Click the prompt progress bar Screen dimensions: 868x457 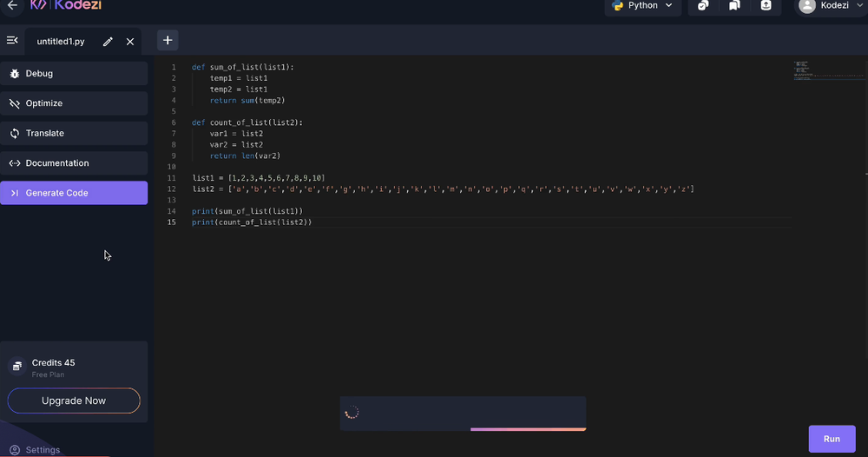pos(528,428)
